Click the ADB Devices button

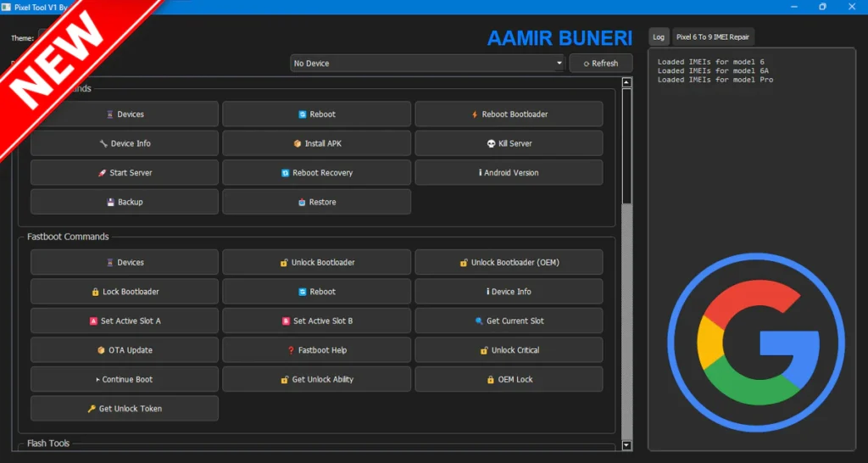tap(125, 114)
